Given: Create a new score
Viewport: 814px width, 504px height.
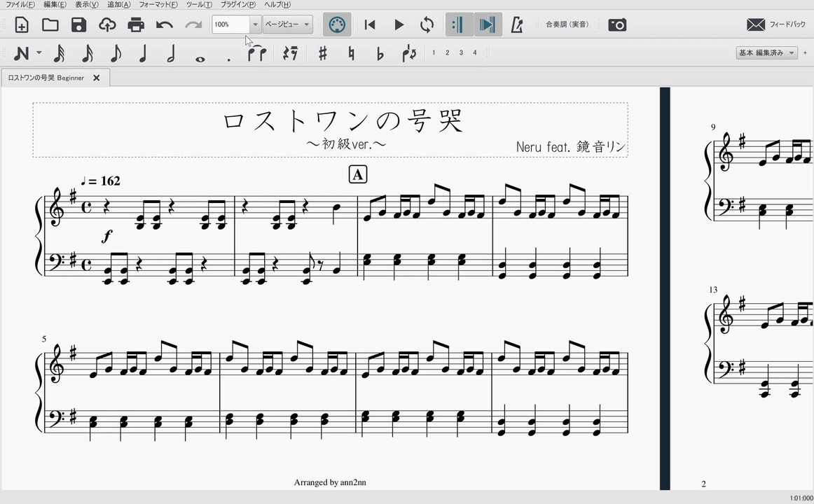Looking at the screenshot, I should click(21, 25).
